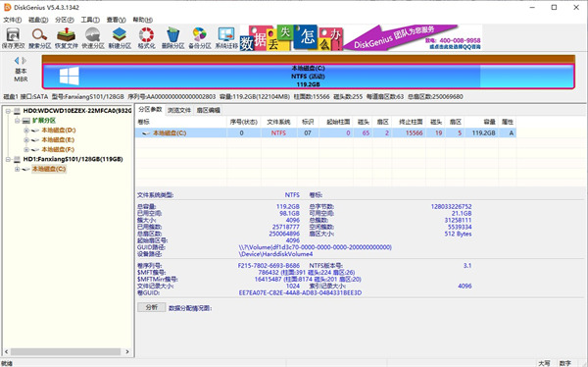
Task: Click the right arrow of tree pane scrollbar
Action: (127, 352)
